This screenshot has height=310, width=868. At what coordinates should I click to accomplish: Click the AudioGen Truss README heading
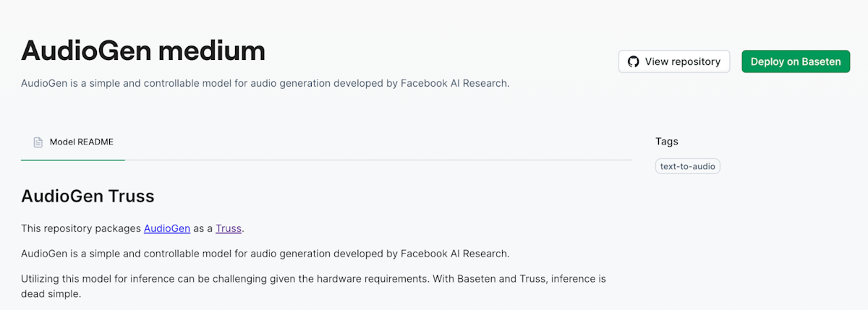88,196
